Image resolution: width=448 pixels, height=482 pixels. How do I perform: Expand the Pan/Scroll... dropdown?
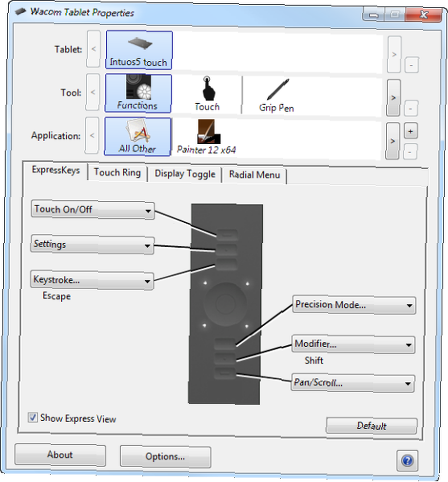[353, 383]
